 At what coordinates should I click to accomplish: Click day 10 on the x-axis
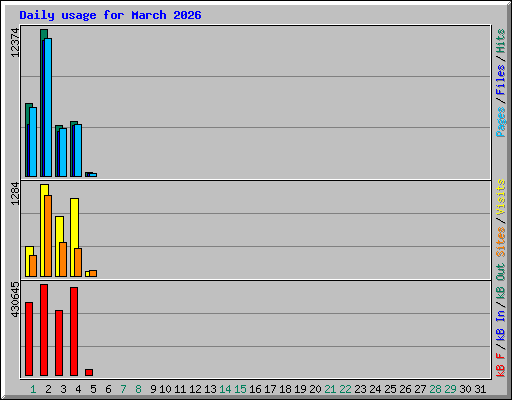coord(165,389)
